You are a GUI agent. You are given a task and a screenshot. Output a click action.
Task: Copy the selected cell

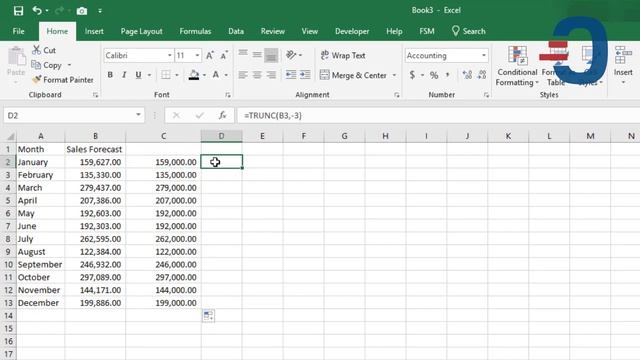[x=47, y=65]
